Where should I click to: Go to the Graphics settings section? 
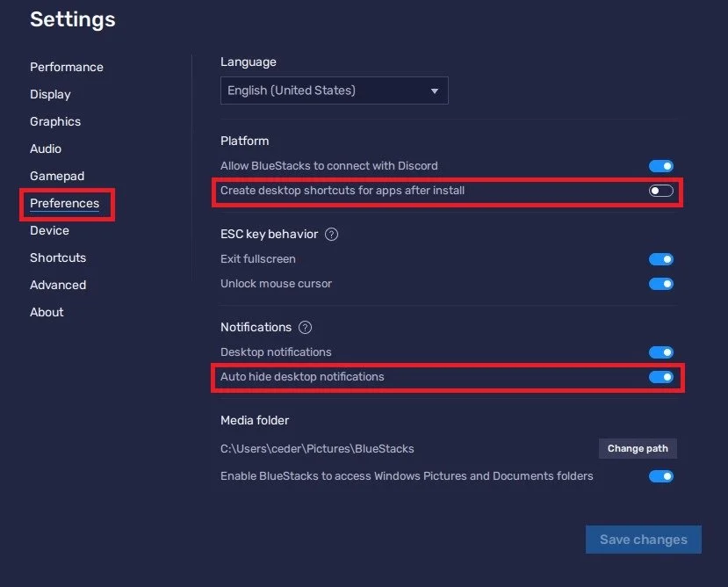[x=55, y=122]
